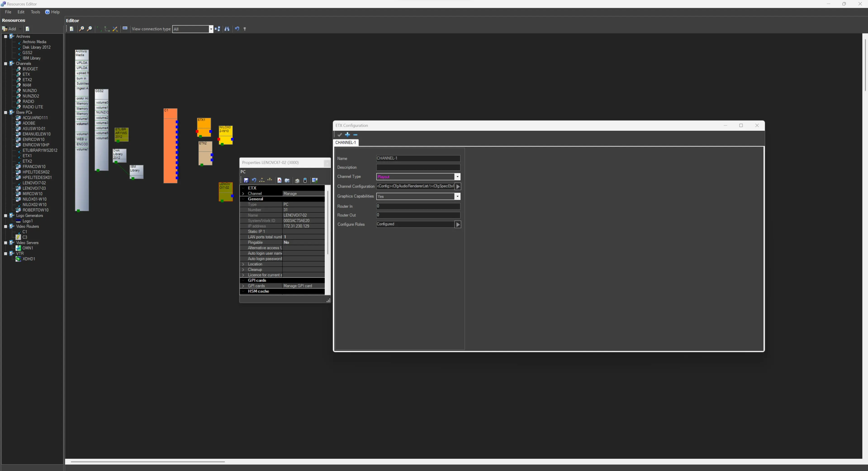
Task: Click the zoom out magnifier icon
Action: [x=89, y=29]
